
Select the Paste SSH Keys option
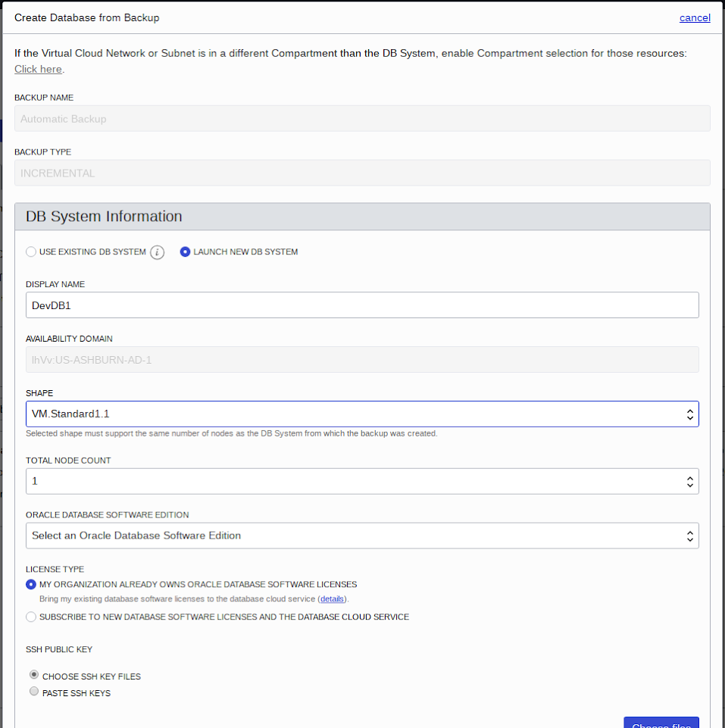click(34, 691)
